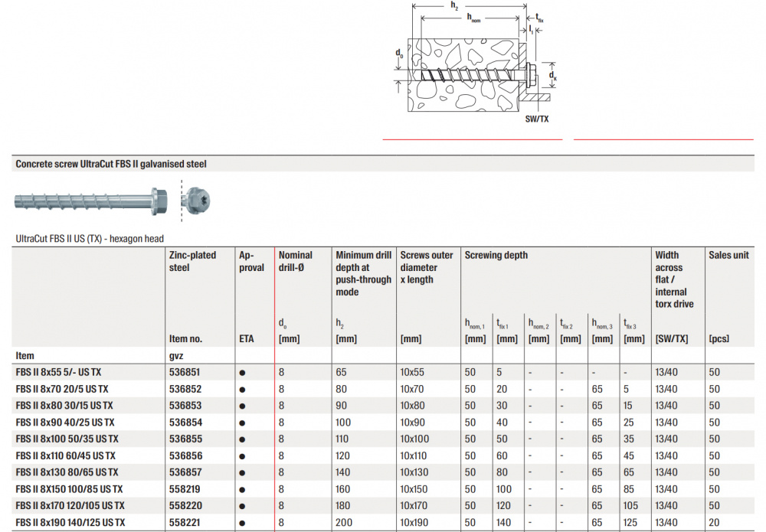
Task: Click item number 558221
Action: tap(185, 522)
